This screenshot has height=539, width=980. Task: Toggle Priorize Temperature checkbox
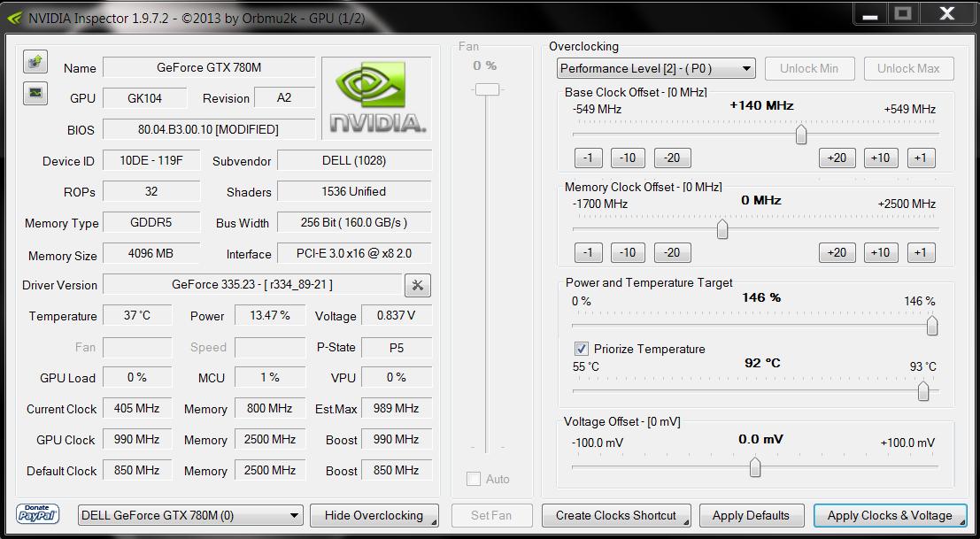click(582, 349)
